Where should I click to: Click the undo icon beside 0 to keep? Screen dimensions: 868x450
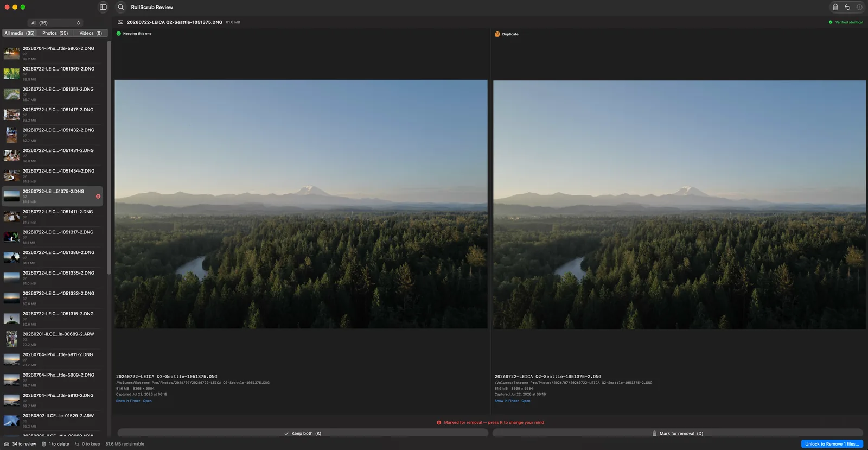tap(77, 444)
